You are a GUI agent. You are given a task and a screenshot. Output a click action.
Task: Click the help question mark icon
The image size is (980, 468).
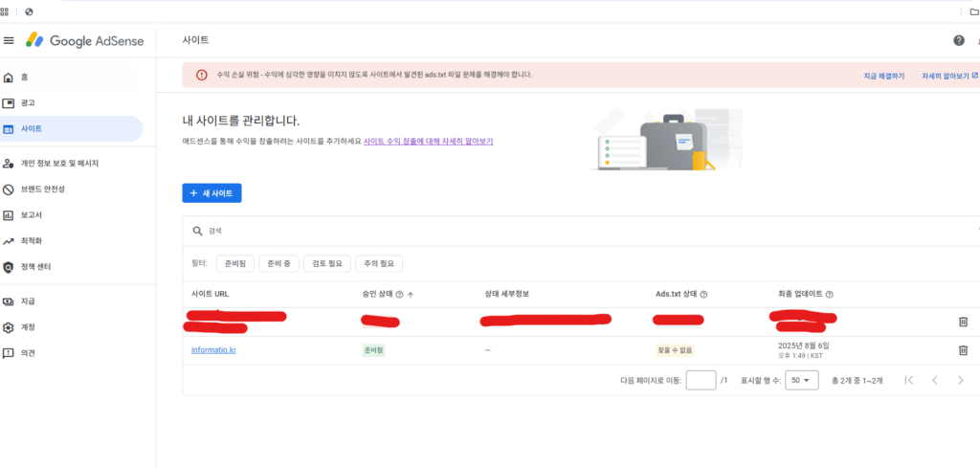958,40
